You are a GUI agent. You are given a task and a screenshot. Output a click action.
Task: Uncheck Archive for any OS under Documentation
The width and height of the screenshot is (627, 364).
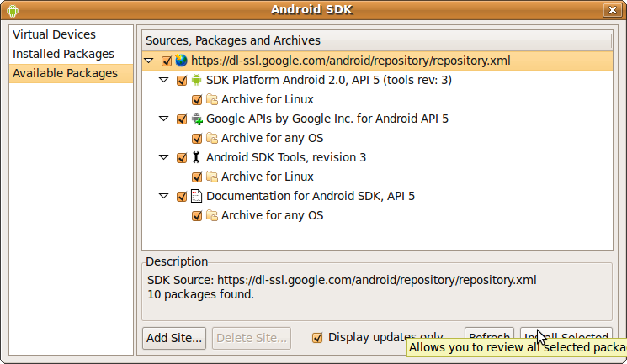[197, 216]
